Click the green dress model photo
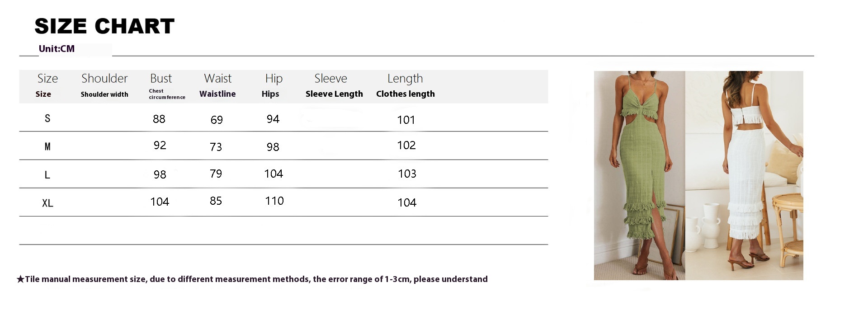The image size is (868, 315). point(639,175)
